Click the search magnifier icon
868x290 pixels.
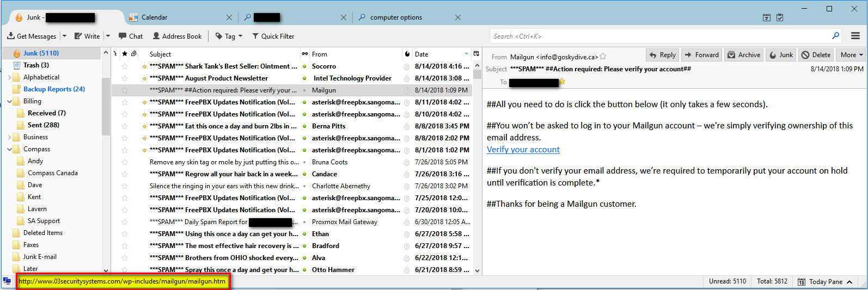point(836,36)
